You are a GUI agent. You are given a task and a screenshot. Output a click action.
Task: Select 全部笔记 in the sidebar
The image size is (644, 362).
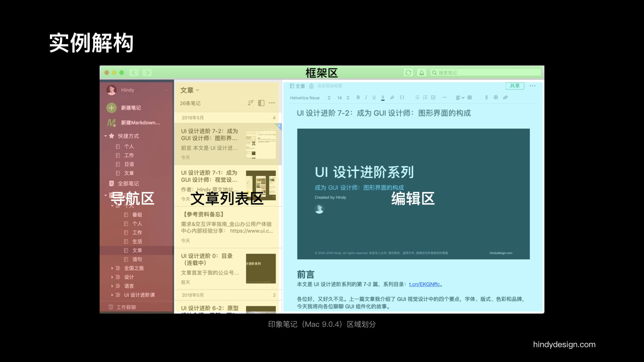[128, 184]
